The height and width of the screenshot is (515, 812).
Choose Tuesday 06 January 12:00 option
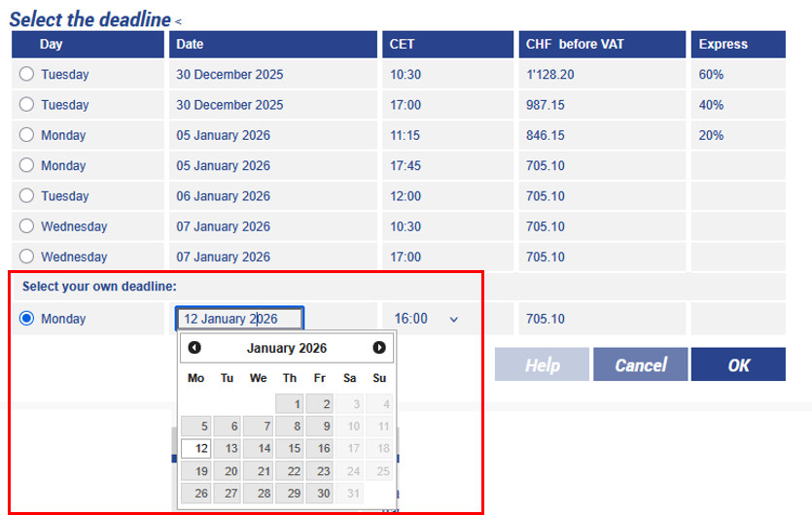tap(26, 196)
